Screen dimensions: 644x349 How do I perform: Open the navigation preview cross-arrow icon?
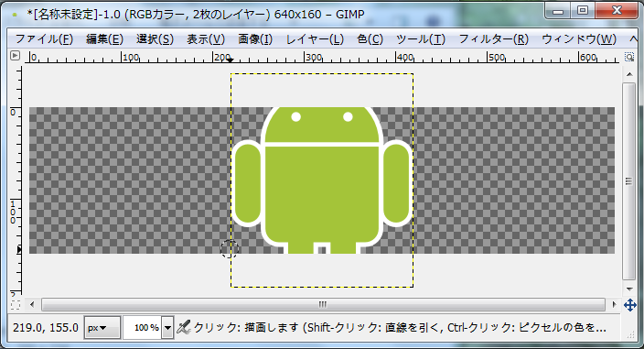[x=629, y=305]
